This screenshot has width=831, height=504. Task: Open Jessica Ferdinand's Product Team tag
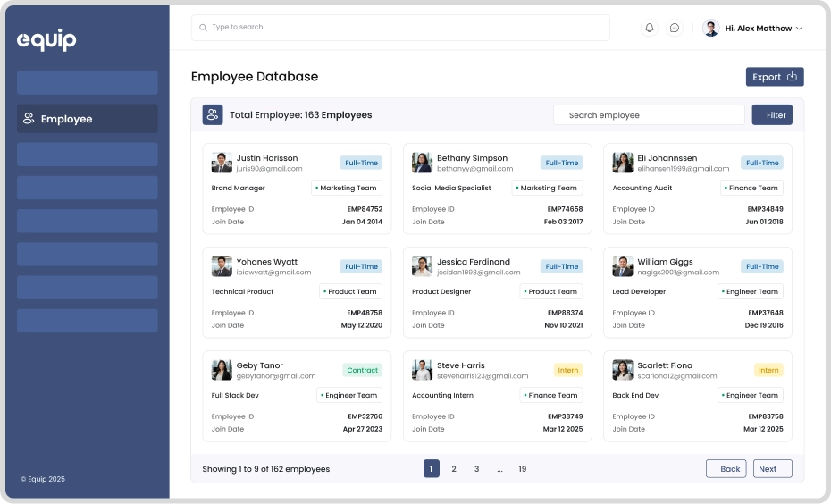551,291
